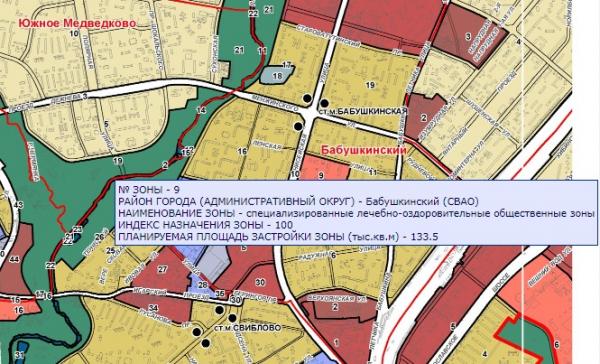Click the metro dot nearest the СВИБЛОВО label
600x364 pixels.
coord(232,318)
